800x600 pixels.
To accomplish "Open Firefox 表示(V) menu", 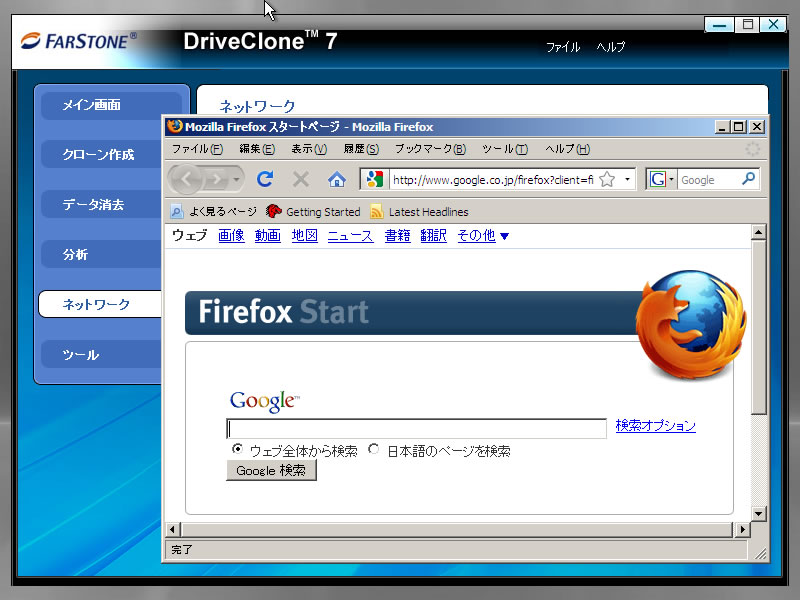I will (x=309, y=149).
